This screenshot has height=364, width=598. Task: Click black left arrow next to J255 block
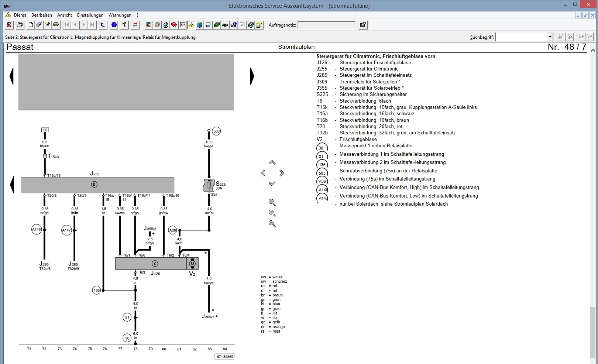[12, 185]
